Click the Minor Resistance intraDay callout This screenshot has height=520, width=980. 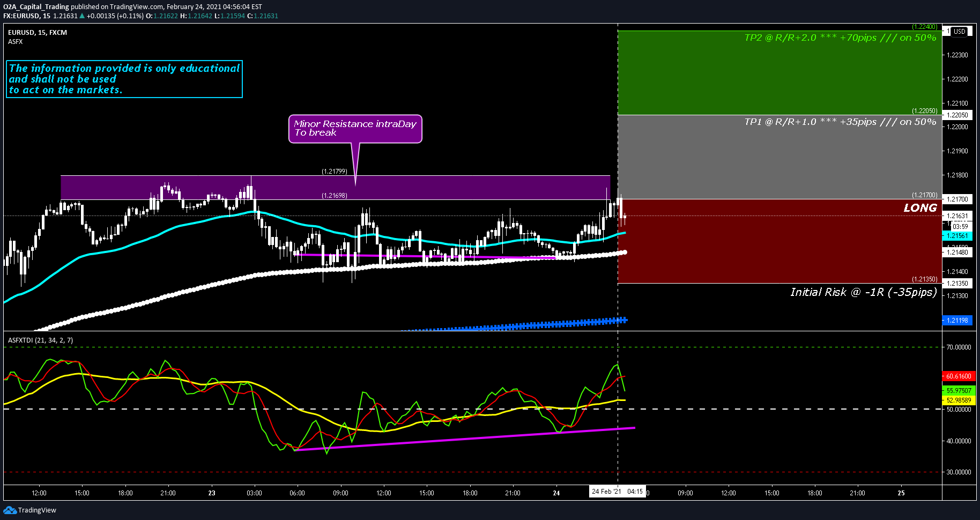click(355, 129)
